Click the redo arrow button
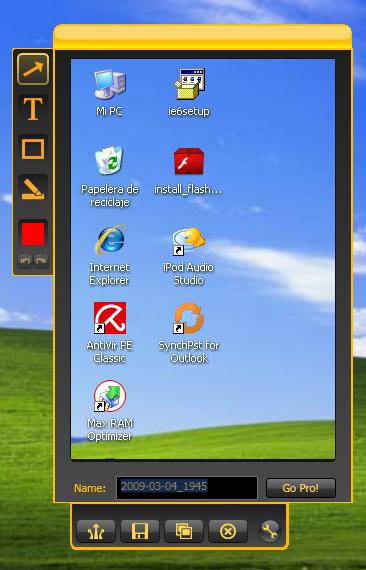This screenshot has width=366, height=570. tap(41, 261)
